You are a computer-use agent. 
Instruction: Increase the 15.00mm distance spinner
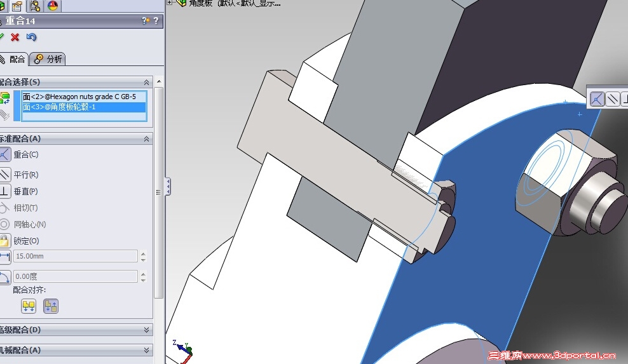[144, 253]
